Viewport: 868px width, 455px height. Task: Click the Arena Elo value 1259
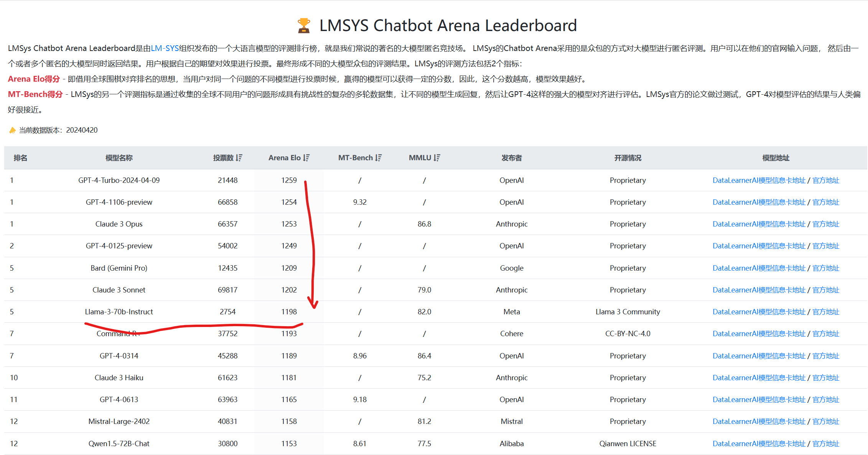click(289, 180)
